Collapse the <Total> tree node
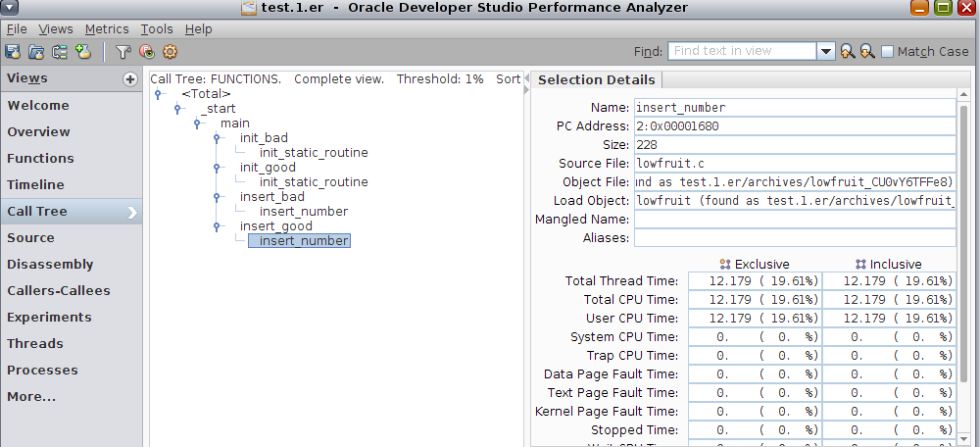980x447 pixels. point(159,94)
